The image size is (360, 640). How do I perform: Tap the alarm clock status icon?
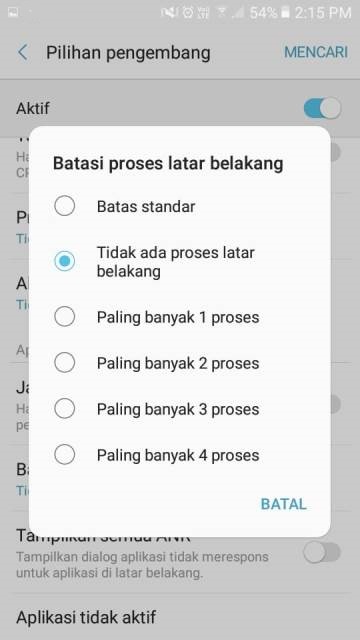tap(188, 13)
